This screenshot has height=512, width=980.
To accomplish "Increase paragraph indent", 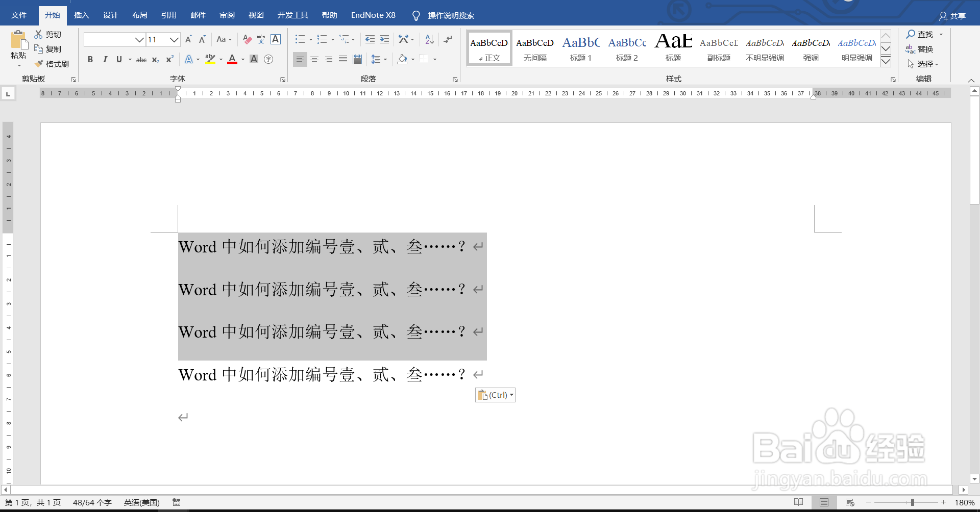I will click(384, 39).
